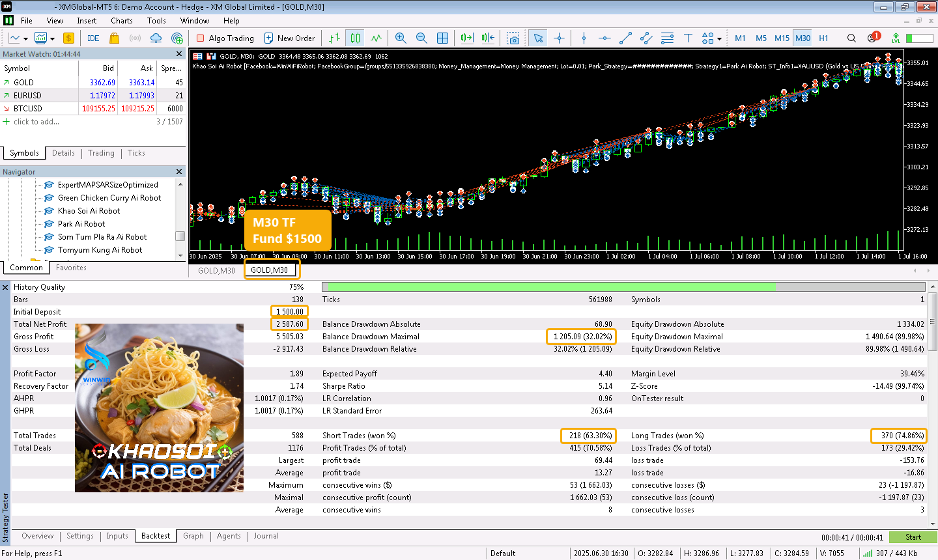Open the Market shopping bag icon

(x=115, y=38)
